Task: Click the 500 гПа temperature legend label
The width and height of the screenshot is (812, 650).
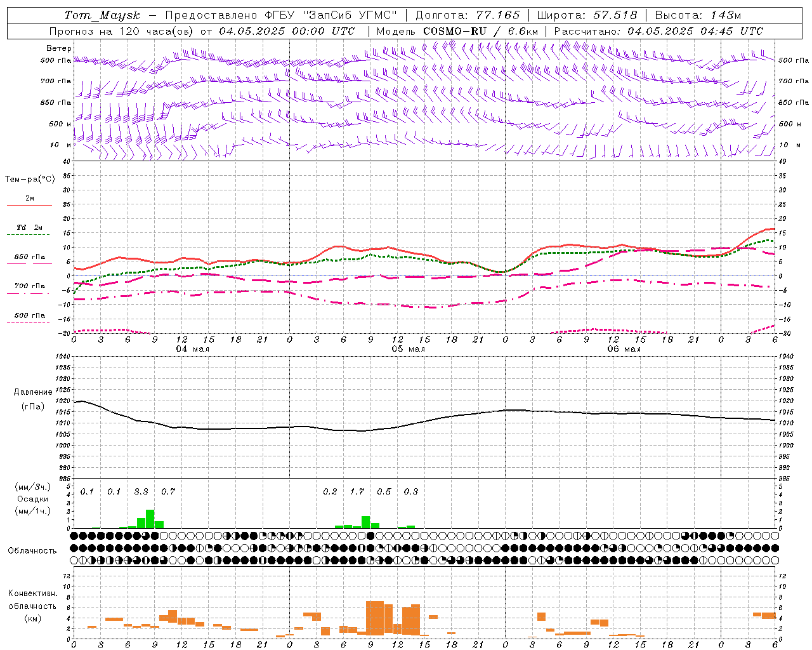Action: [x=30, y=315]
